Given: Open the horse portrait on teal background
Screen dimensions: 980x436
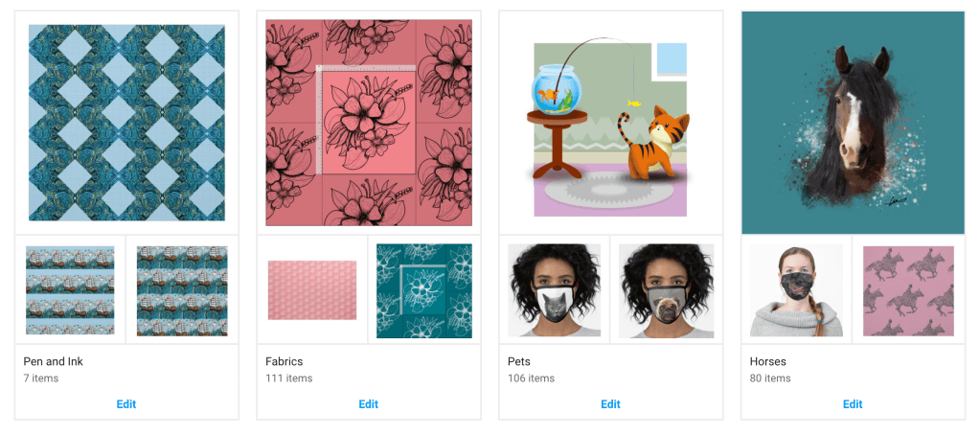Looking at the screenshot, I should click(854, 123).
